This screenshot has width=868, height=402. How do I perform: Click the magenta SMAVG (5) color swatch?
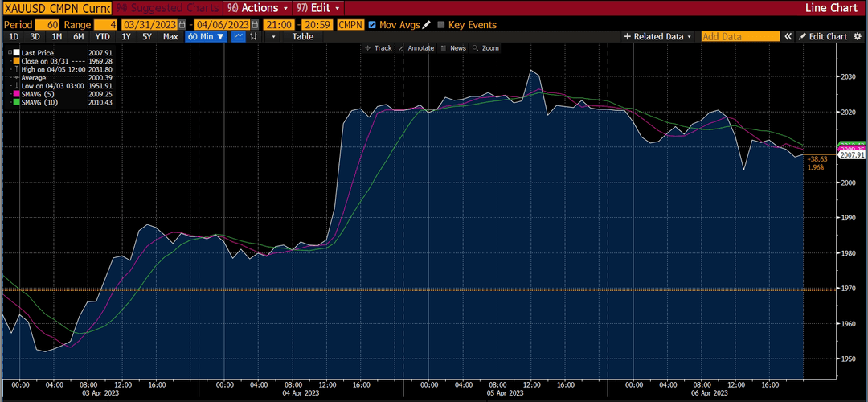[17, 94]
